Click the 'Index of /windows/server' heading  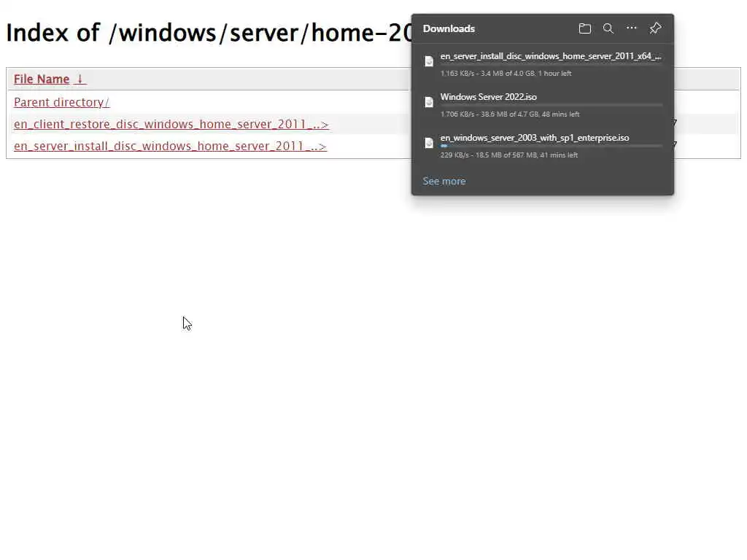pos(209,32)
